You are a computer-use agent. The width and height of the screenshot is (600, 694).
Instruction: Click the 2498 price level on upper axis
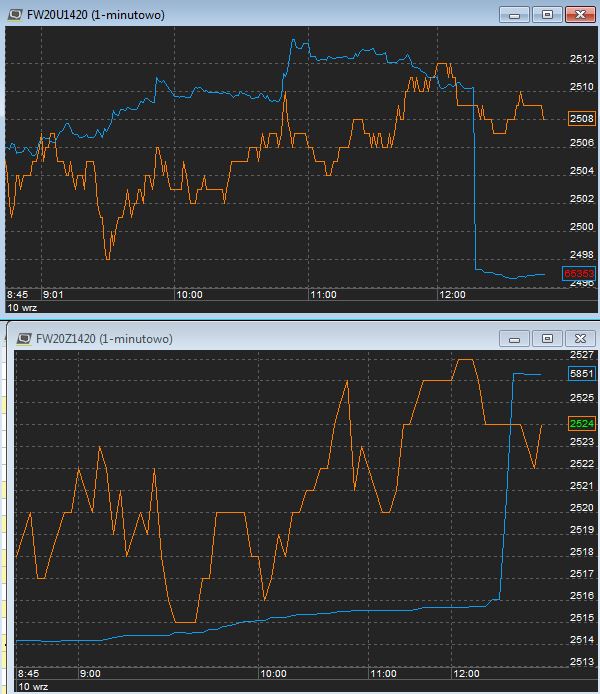pos(582,254)
